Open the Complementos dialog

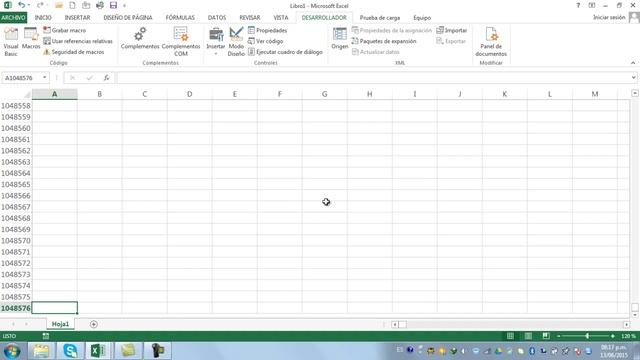coord(140,39)
